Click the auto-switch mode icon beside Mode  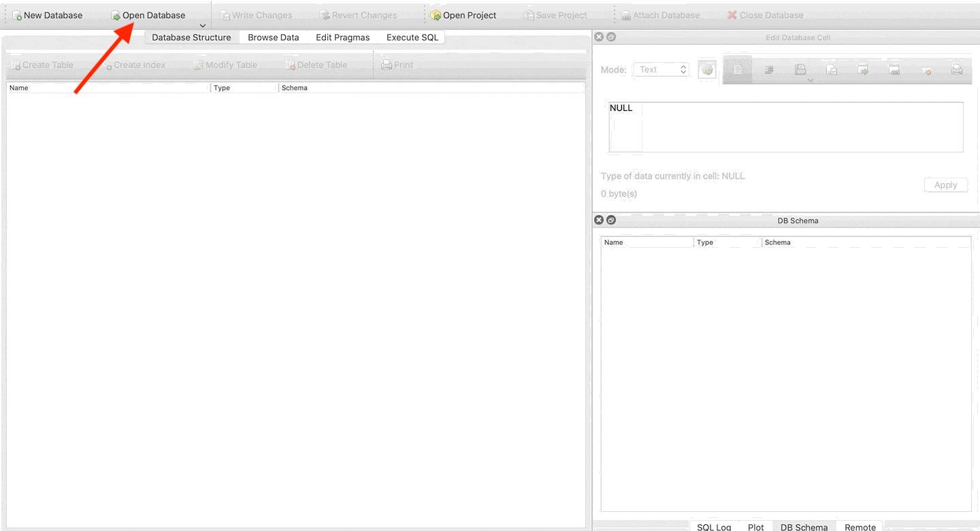[707, 69]
